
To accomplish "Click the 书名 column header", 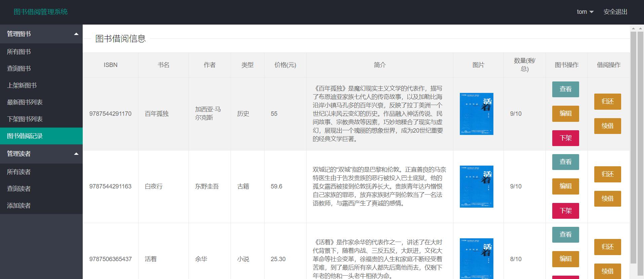I will coord(163,65).
